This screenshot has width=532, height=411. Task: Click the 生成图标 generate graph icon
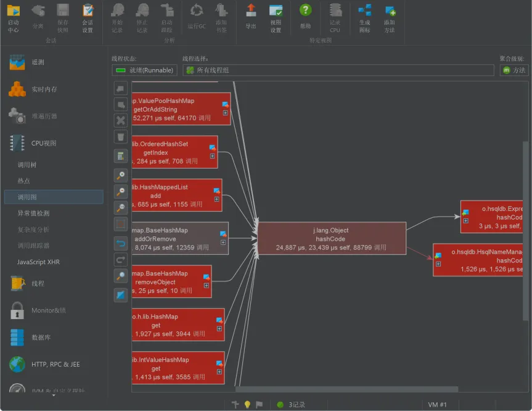click(365, 19)
